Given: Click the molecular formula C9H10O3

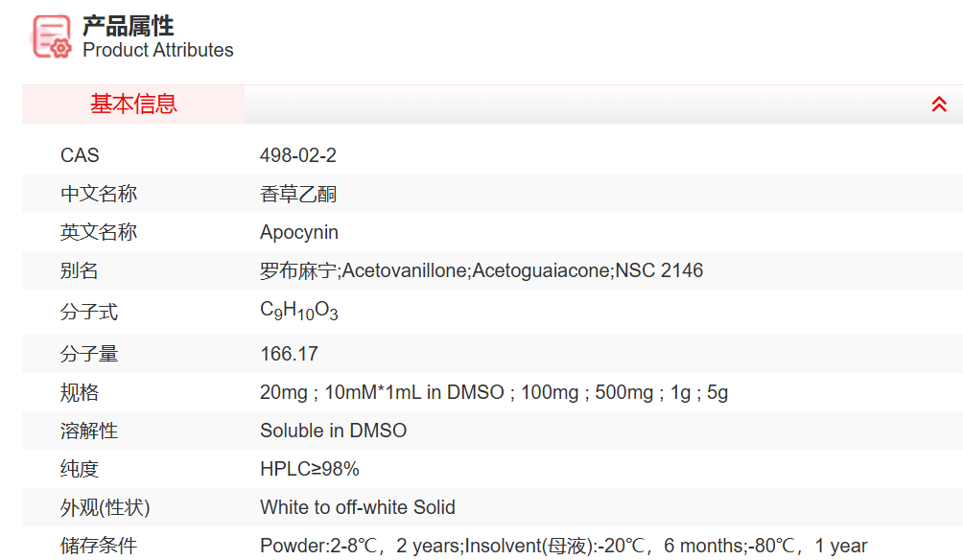Looking at the screenshot, I should [299, 311].
